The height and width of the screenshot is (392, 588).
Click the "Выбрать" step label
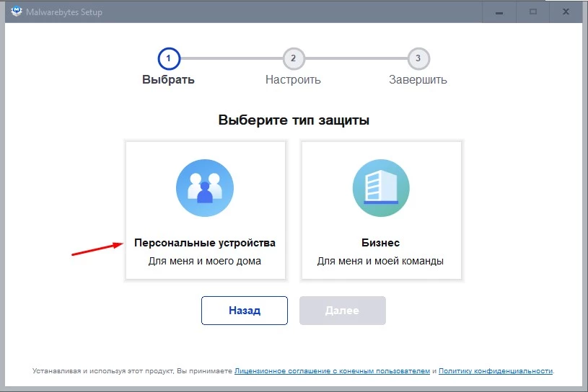click(168, 80)
